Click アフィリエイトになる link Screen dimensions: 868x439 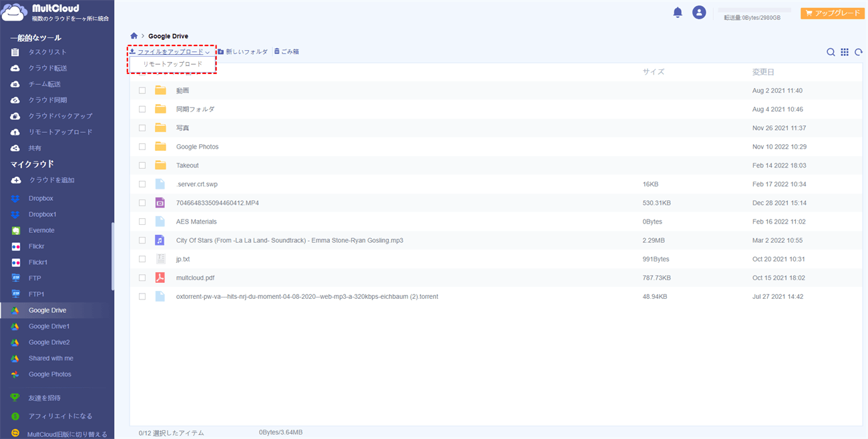(x=60, y=416)
